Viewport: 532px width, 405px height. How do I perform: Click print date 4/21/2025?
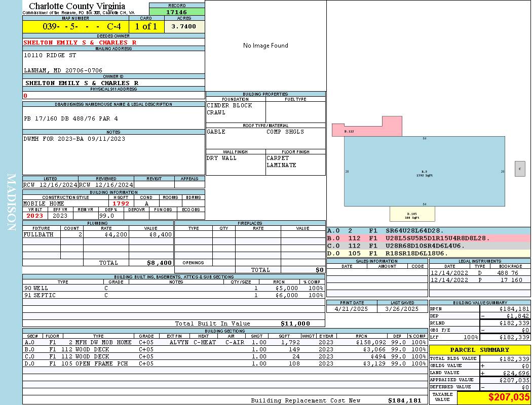pos(351,309)
